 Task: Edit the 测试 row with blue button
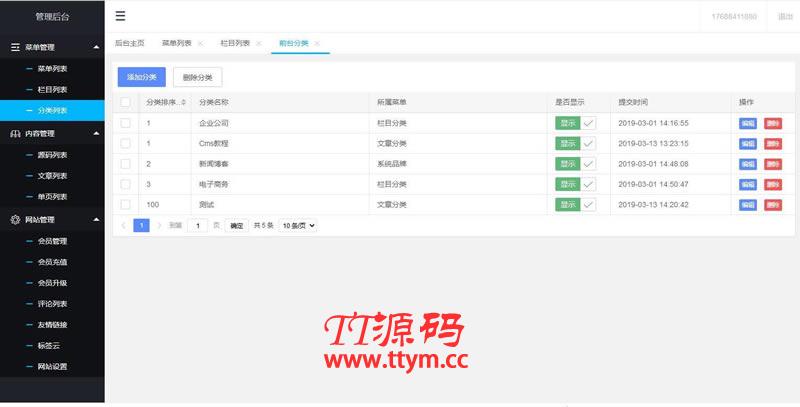tap(747, 205)
